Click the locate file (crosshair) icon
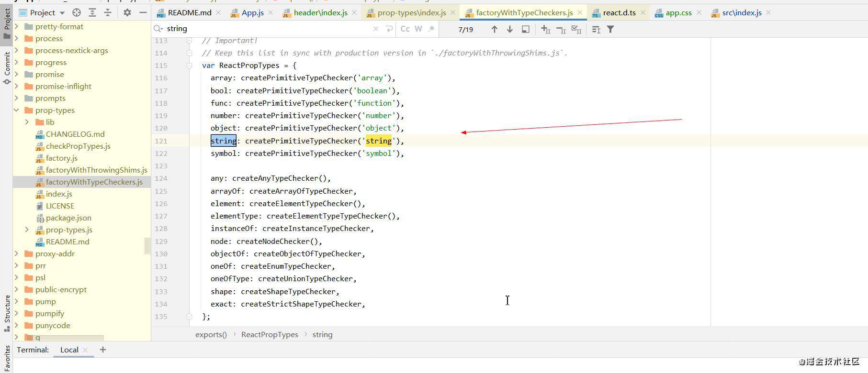 pyautogui.click(x=77, y=13)
